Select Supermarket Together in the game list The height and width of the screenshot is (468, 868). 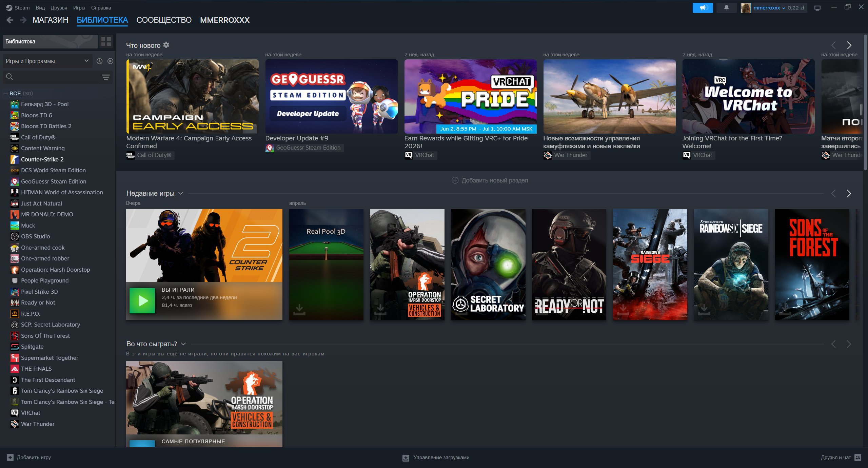point(50,358)
